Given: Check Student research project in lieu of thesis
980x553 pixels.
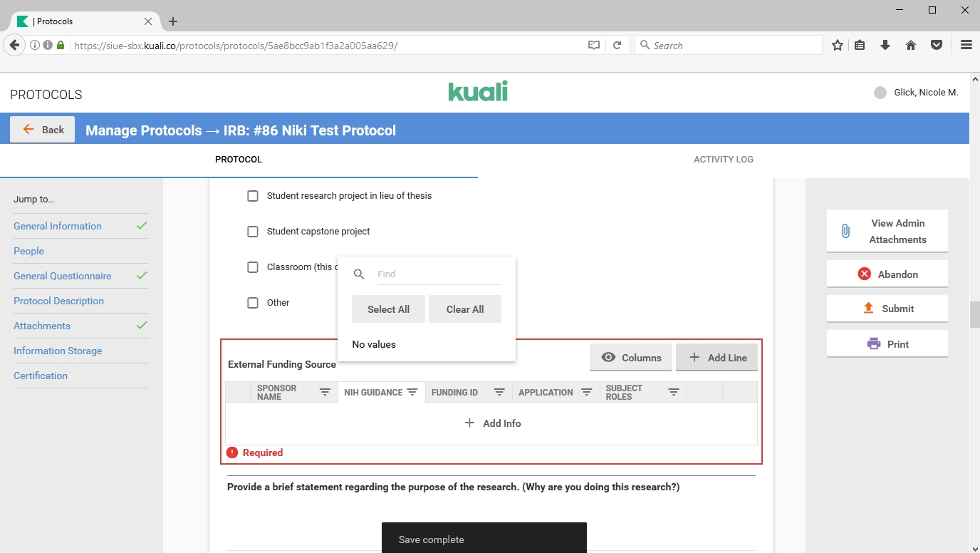Looking at the screenshot, I should click(253, 196).
